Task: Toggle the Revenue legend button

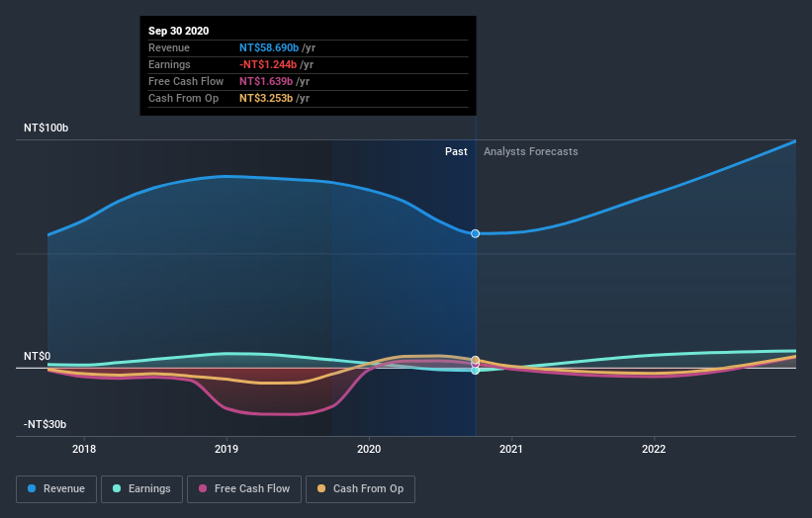Action: pos(56,489)
